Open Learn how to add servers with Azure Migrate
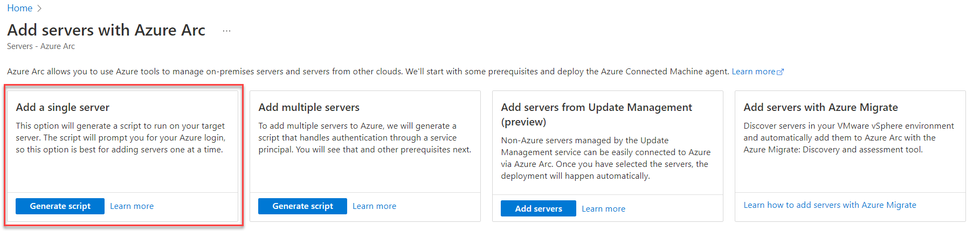The height and width of the screenshot is (231, 980). pyautogui.click(x=830, y=205)
